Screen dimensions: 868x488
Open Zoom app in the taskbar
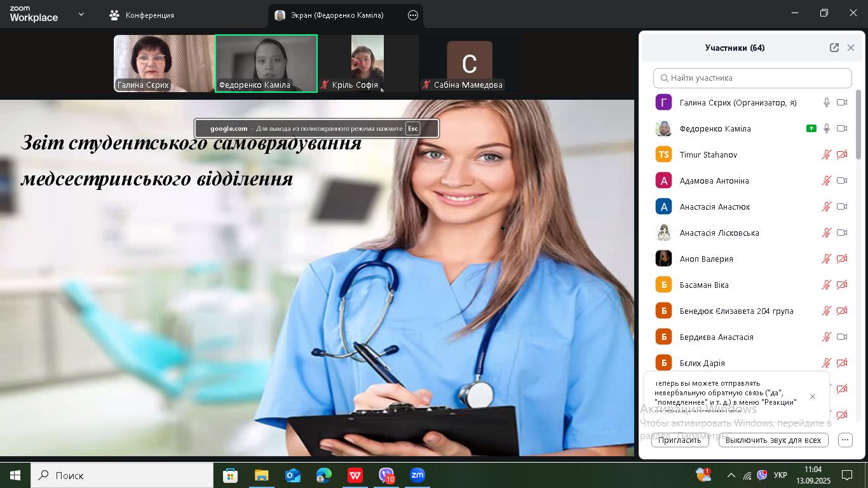(x=417, y=475)
